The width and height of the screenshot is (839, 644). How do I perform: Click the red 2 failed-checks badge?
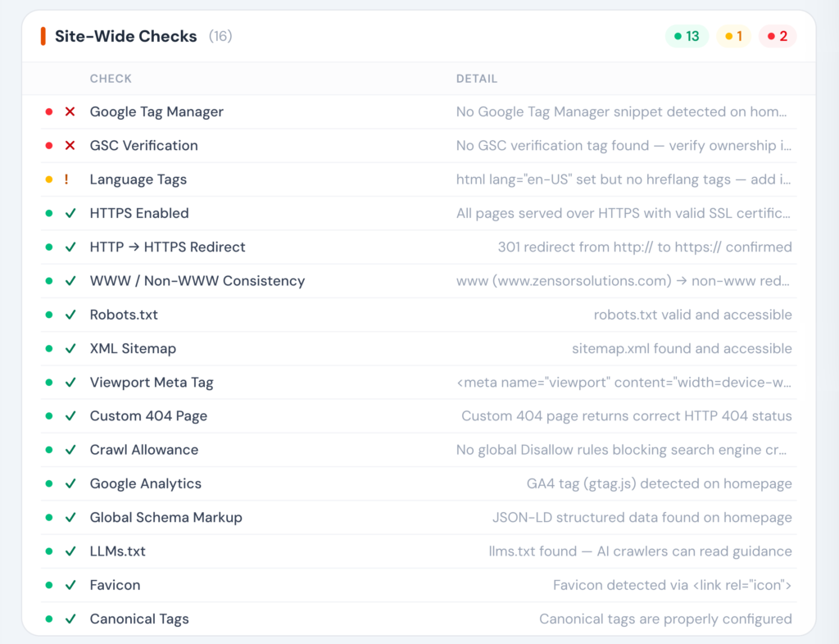pyautogui.click(x=777, y=36)
